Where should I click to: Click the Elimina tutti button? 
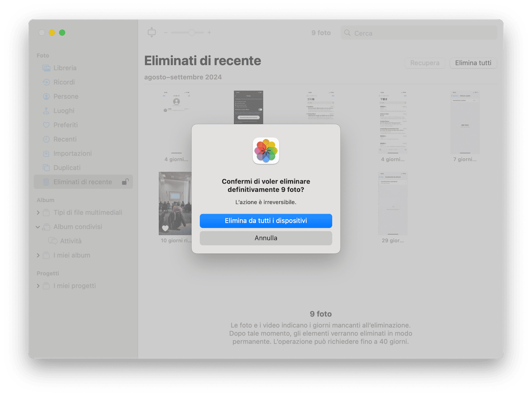coord(473,63)
